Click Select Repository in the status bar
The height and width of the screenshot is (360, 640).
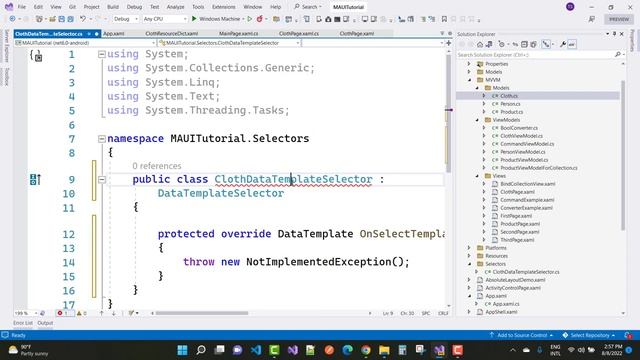click(589, 335)
